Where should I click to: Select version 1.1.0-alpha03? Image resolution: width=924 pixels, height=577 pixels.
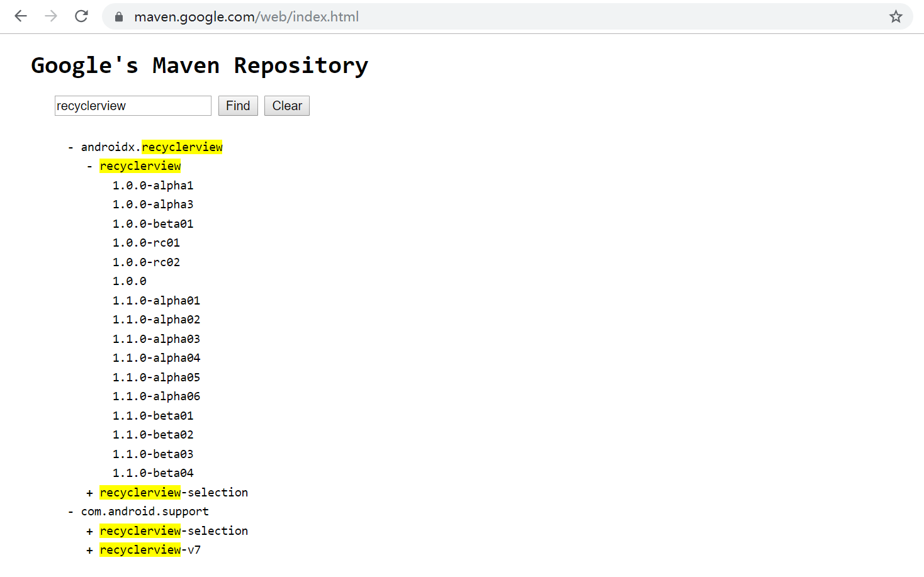pos(156,339)
